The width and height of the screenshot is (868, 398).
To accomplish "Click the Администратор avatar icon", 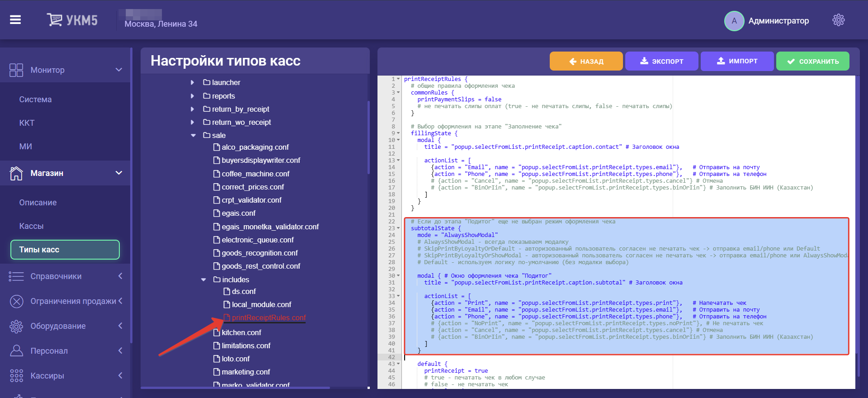I will pos(734,21).
